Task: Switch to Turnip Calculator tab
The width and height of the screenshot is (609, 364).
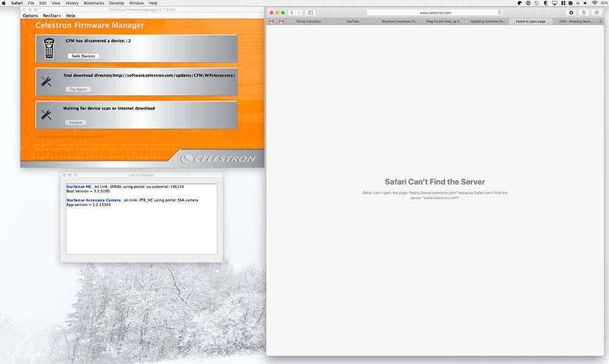Action: click(x=308, y=21)
